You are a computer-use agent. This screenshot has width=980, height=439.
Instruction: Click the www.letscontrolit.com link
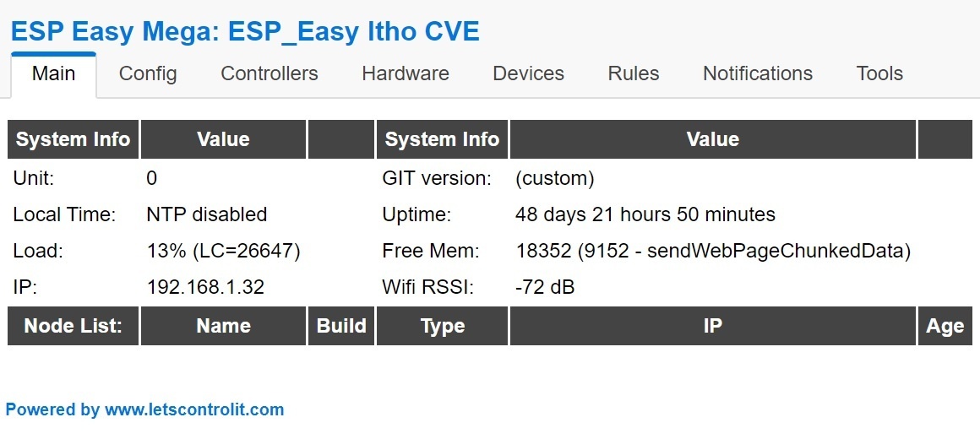coord(193,410)
